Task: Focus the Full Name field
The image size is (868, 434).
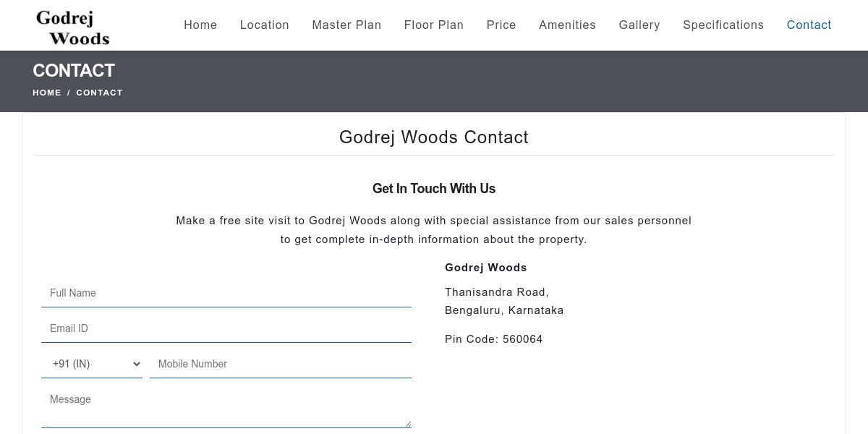Action: click(226, 293)
